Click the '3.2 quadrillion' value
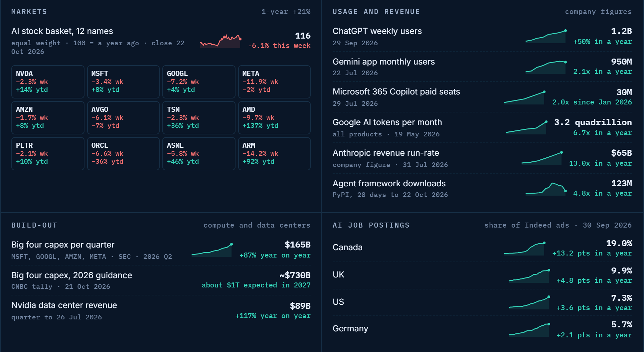644x352 pixels. tap(593, 122)
